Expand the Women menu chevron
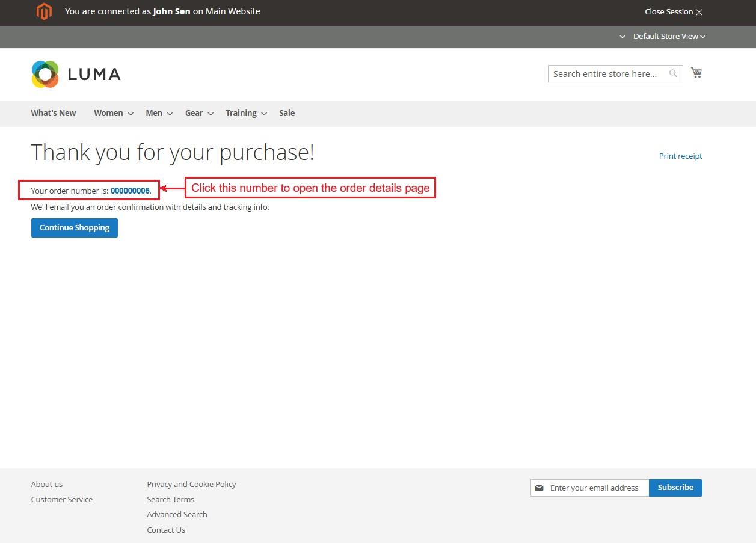Image resolution: width=756 pixels, height=543 pixels. 131,114
